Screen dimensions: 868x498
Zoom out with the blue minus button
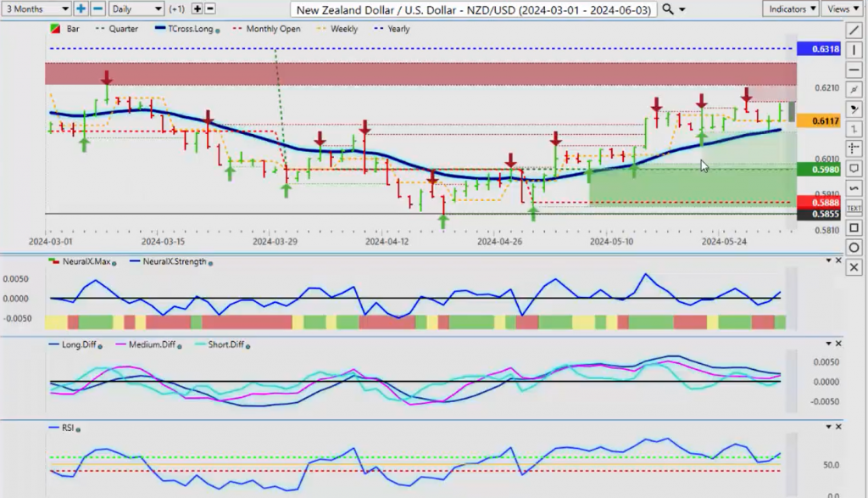click(97, 8)
